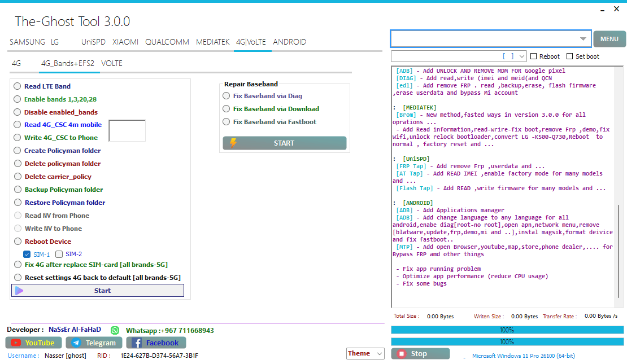Viewport: 627px width, 364px height.
Task: Click the Repair Baseband START button
Action: click(x=285, y=143)
